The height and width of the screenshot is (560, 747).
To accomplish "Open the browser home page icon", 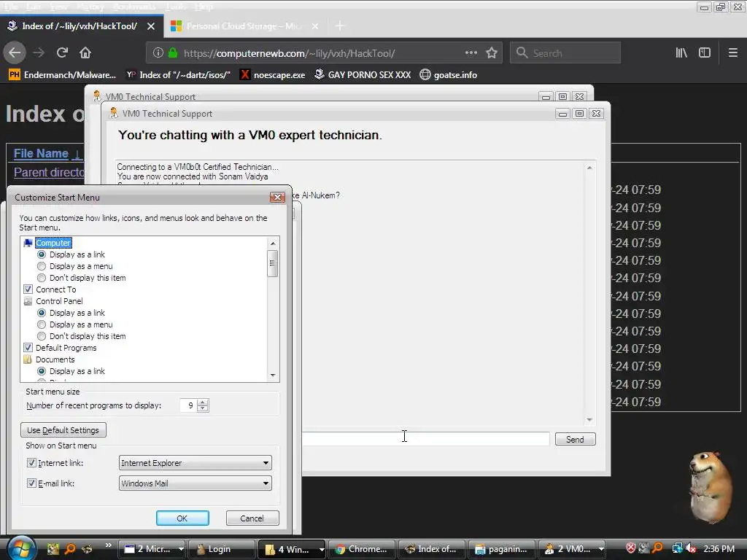I will pyautogui.click(x=85, y=52).
